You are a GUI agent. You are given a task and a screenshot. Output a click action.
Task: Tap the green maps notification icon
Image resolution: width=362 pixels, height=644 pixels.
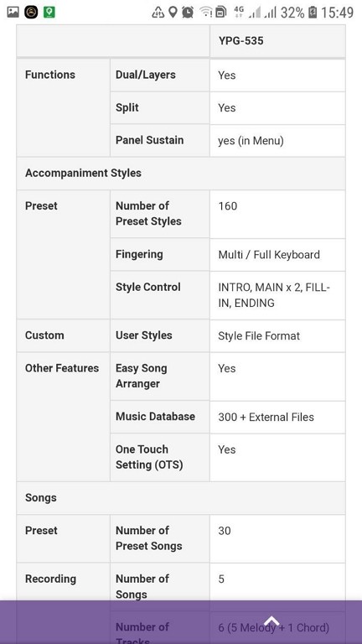pos(49,13)
